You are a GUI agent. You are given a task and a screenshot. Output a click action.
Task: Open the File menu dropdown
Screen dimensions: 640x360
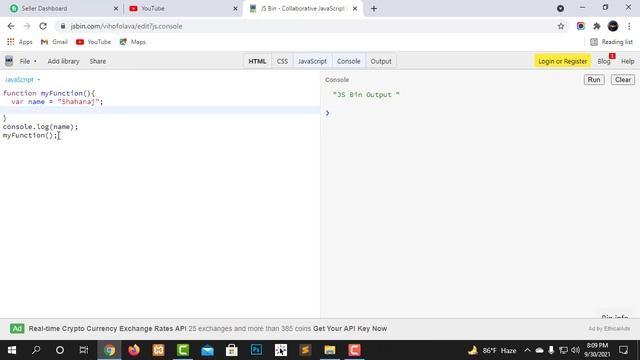click(x=28, y=61)
